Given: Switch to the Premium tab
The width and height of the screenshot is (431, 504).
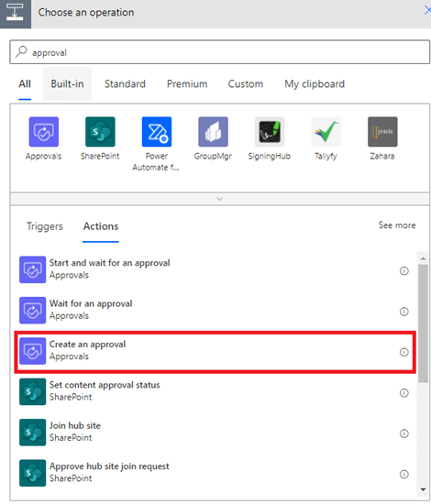Looking at the screenshot, I should pos(187,84).
